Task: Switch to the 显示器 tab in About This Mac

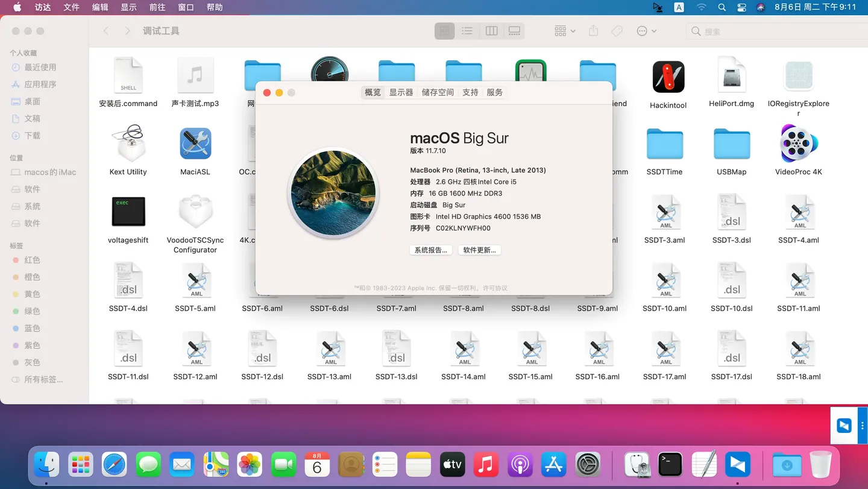Action: [400, 92]
